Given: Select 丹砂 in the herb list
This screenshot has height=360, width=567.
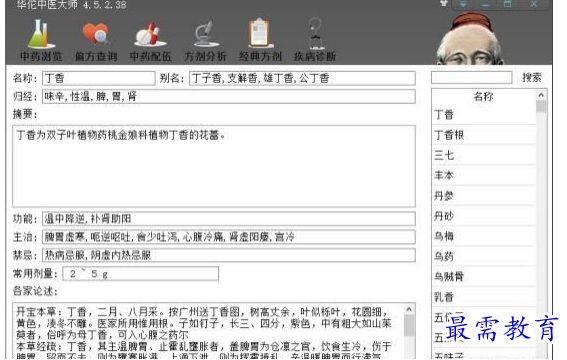Looking at the screenshot, I should (484, 216).
